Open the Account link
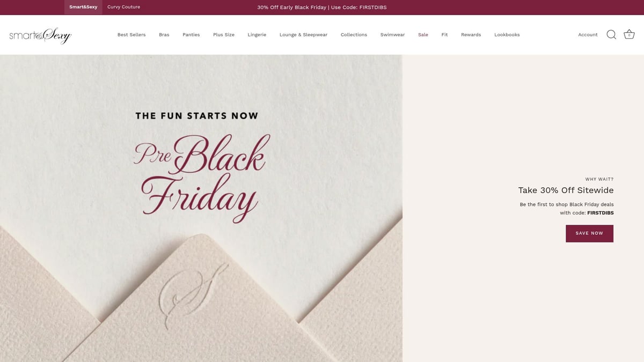The height and width of the screenshot is (362, 644). click(588, 35)
